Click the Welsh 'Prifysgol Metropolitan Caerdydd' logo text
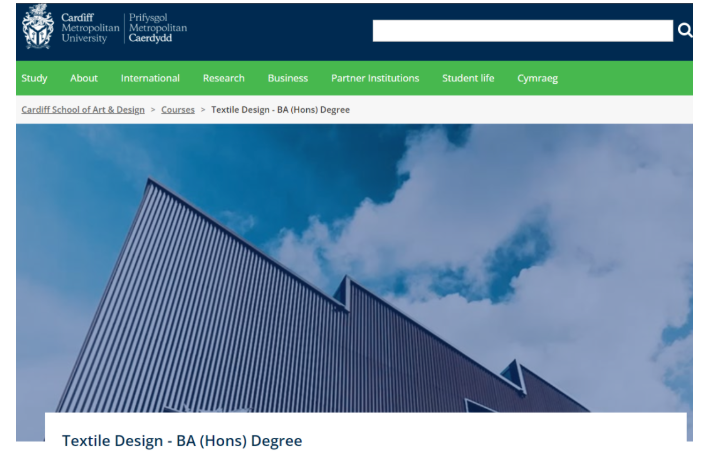This screenshot has width=702, height=462. (x=158, y=28)
